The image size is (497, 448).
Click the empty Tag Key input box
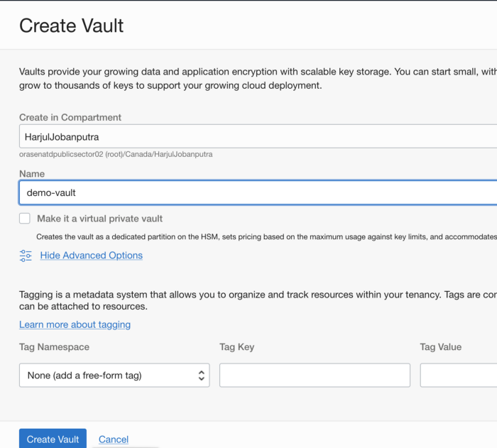pyautogui.click(x=315, y=375)
